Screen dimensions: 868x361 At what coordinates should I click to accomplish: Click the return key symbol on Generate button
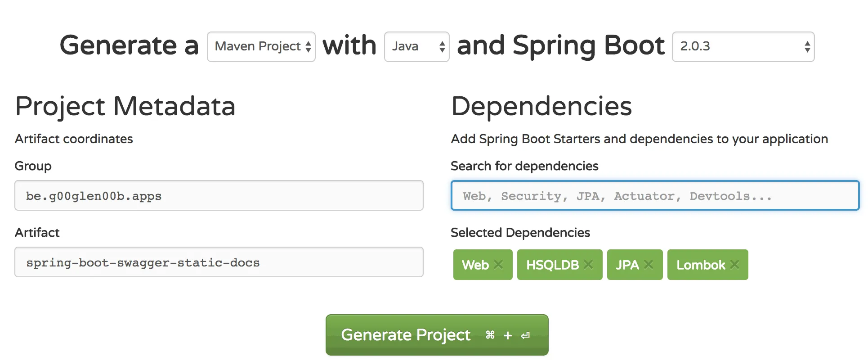(525, 335)
